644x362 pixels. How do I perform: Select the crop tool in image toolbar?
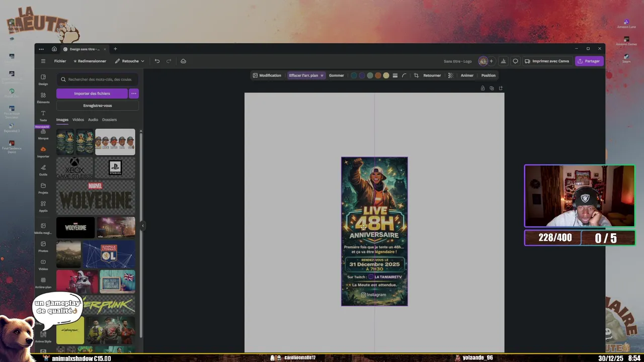coord(416,75)
